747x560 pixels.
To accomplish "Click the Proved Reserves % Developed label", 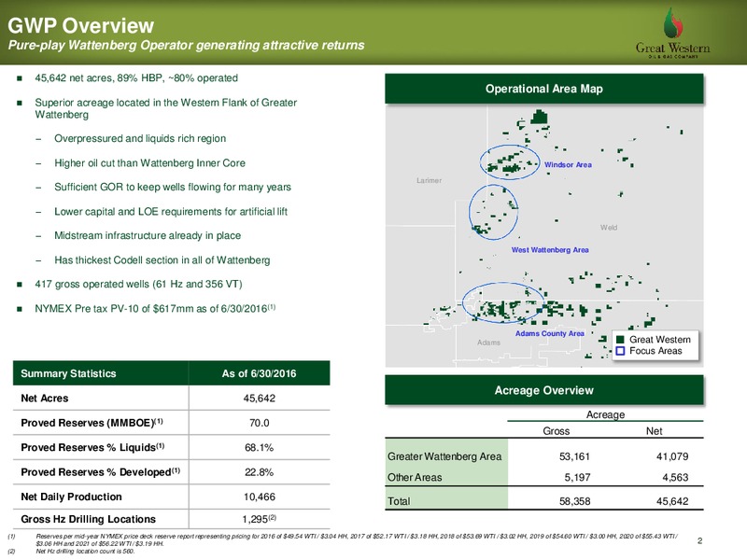I will click(101, 472).
